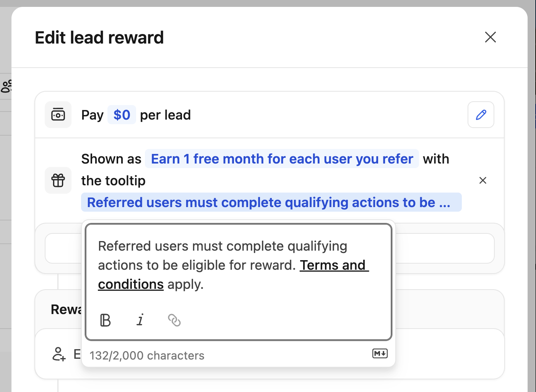Close the Edit lead reward dialog
This screenshot has height=392, width=536.
pyautogui.click(x=490, y=37)
